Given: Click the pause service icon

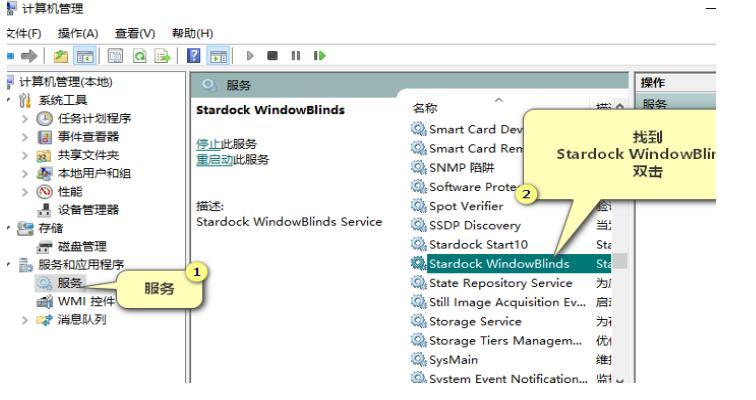Looking at the screenshot, I should tap(296, 56).
